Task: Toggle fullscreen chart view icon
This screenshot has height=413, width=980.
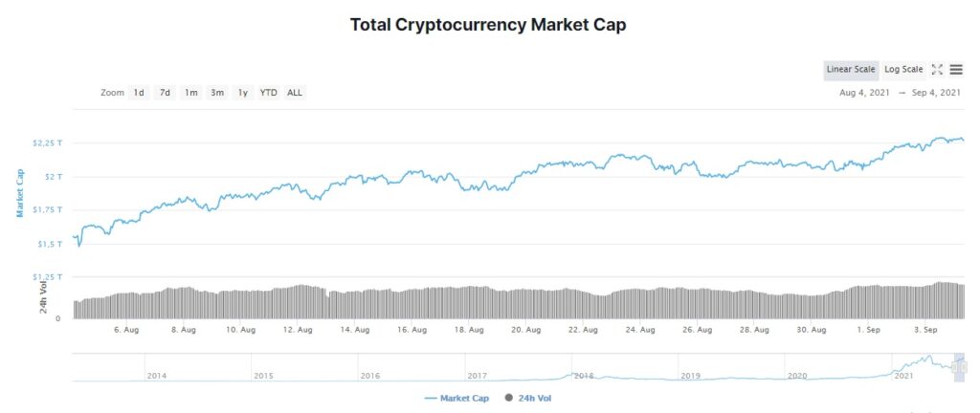Action: 937,70
